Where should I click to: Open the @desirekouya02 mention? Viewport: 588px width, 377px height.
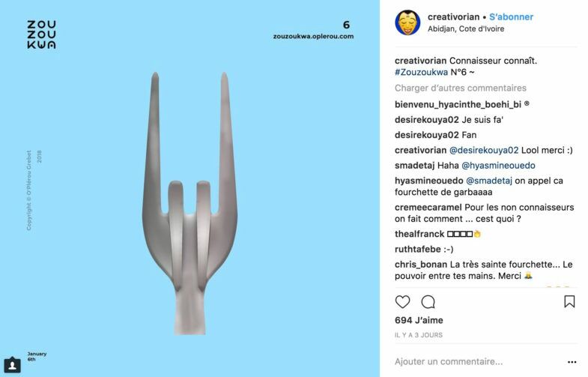click(x=484, y=151)
